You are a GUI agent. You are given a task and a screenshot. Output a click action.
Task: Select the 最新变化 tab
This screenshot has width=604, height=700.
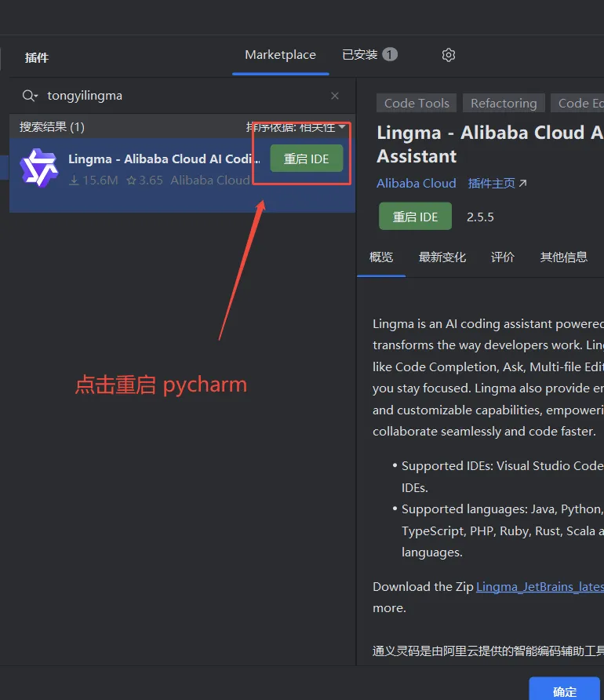point(442,257)
